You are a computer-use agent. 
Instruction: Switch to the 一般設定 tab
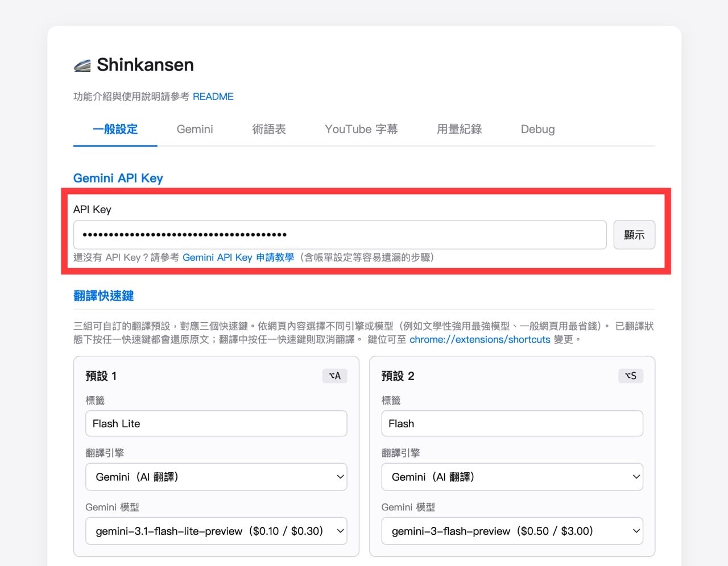(115, 130)
